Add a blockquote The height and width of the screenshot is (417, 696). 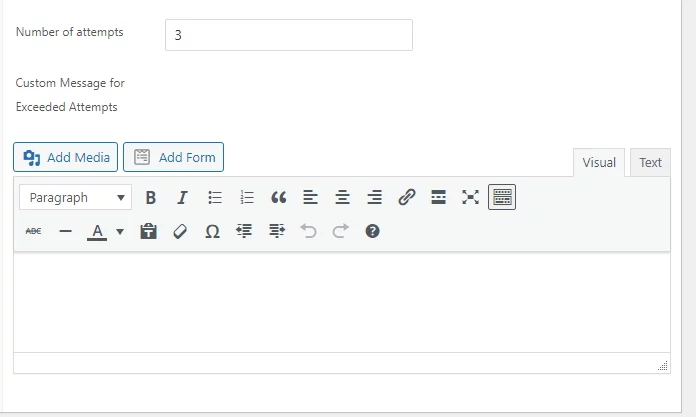click(x=279, y=197)
